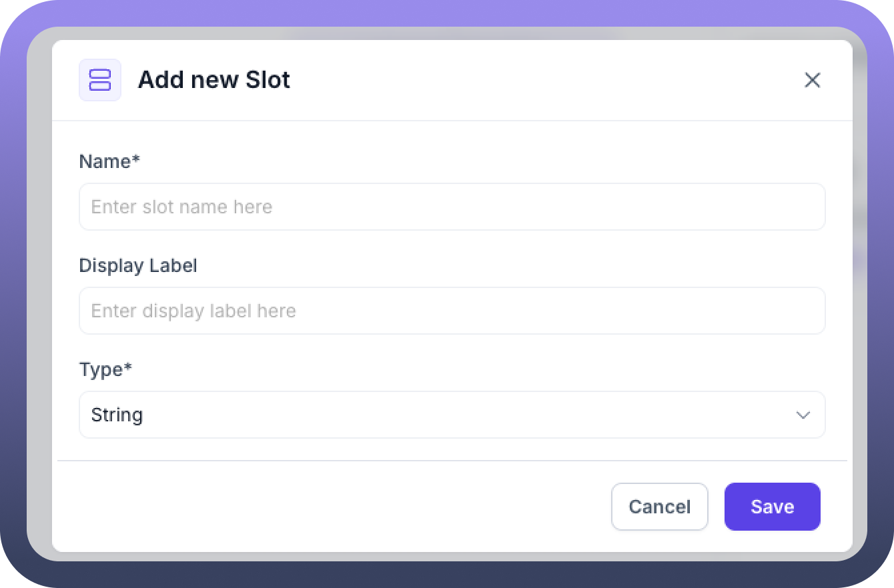Click the selected String value text

[117, 415]
